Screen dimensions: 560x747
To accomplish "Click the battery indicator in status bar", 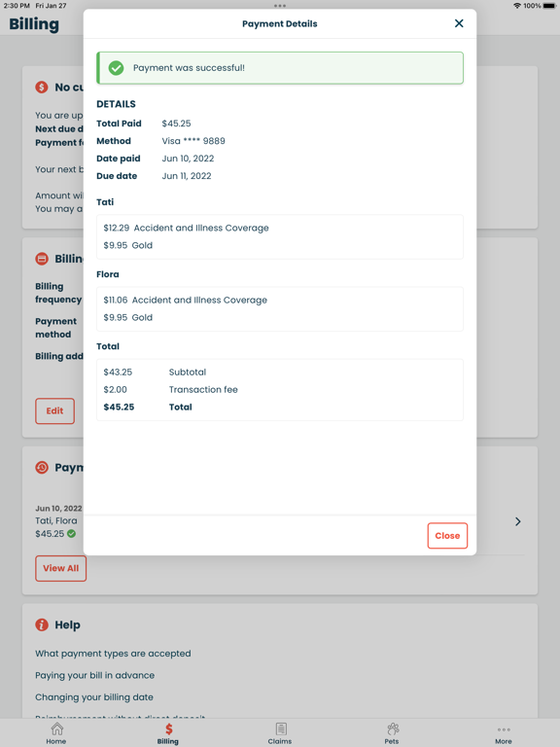I will pyautogui.click(x=549, y=6).
